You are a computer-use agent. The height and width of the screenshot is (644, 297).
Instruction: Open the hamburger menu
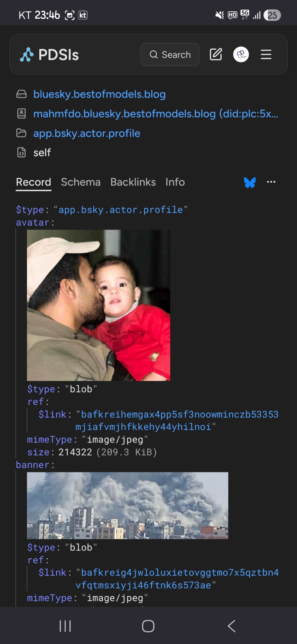pyautogui.click(x=266, y=54)
